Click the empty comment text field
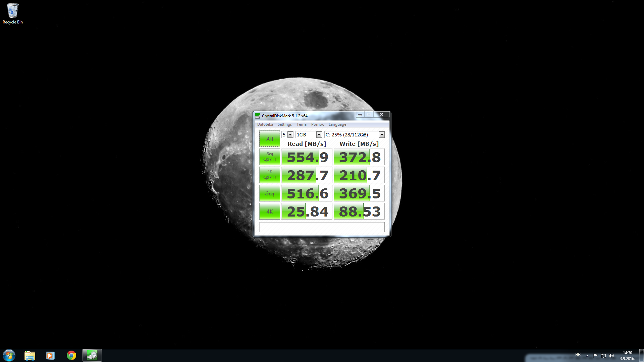The height and width of the screenshot is (362, 644). (322, 227)
